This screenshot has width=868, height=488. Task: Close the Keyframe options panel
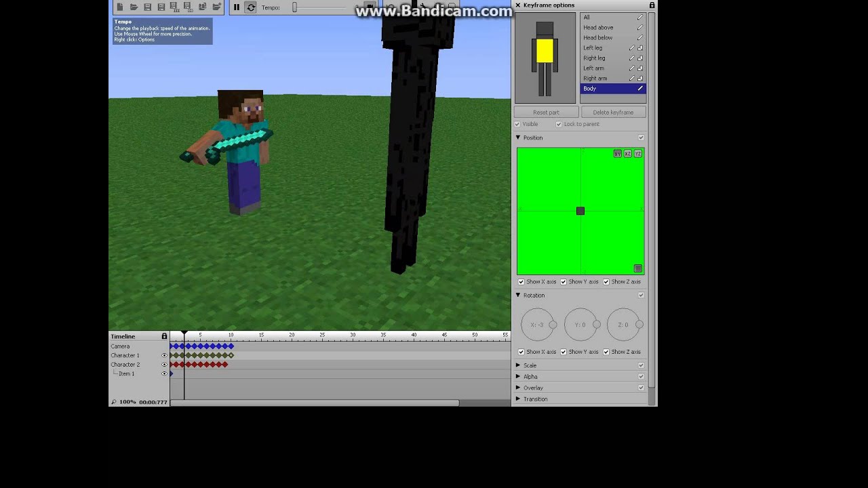518,5
